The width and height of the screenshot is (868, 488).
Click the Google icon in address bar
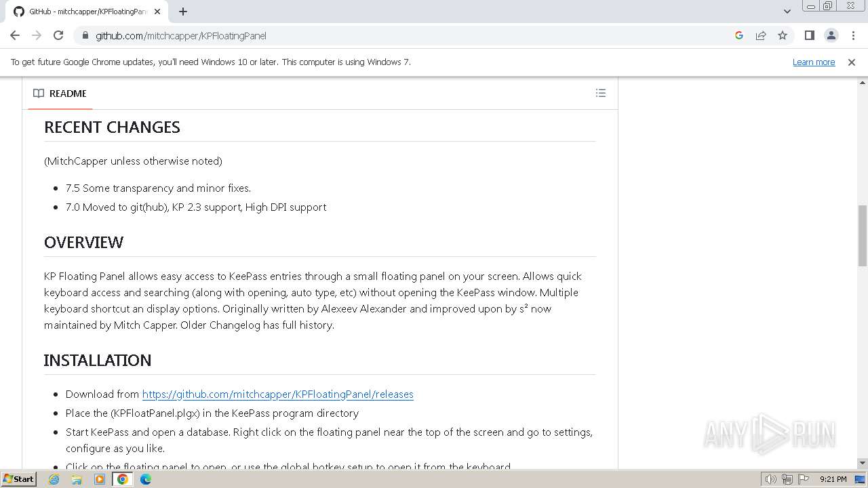(x=739, y=35)
